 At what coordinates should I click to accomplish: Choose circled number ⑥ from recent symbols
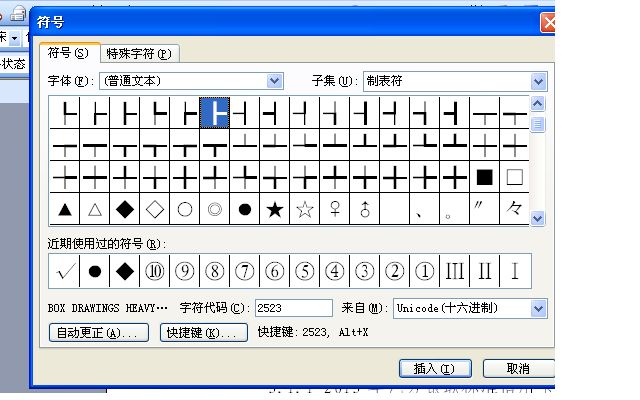[275, 271]
